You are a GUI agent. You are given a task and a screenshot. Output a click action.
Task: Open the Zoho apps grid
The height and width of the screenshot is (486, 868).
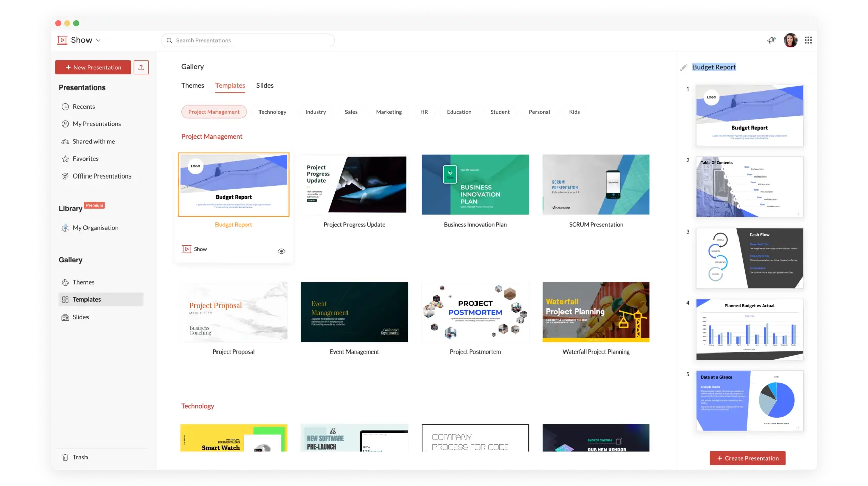(x=808, y=40)
